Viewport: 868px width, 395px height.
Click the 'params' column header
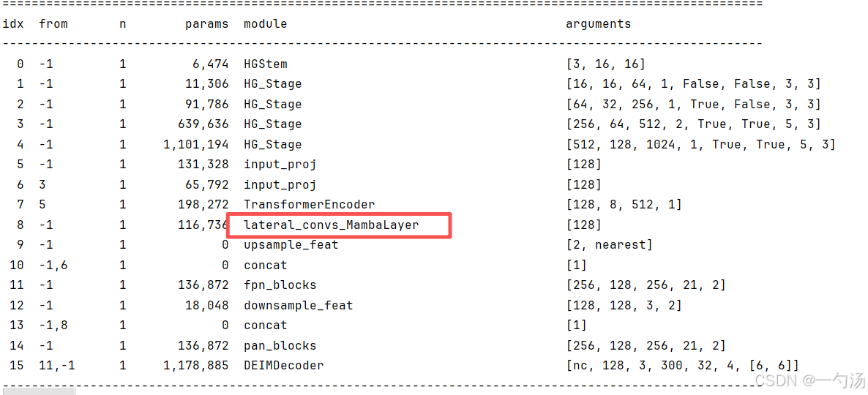tap(206, 24)
